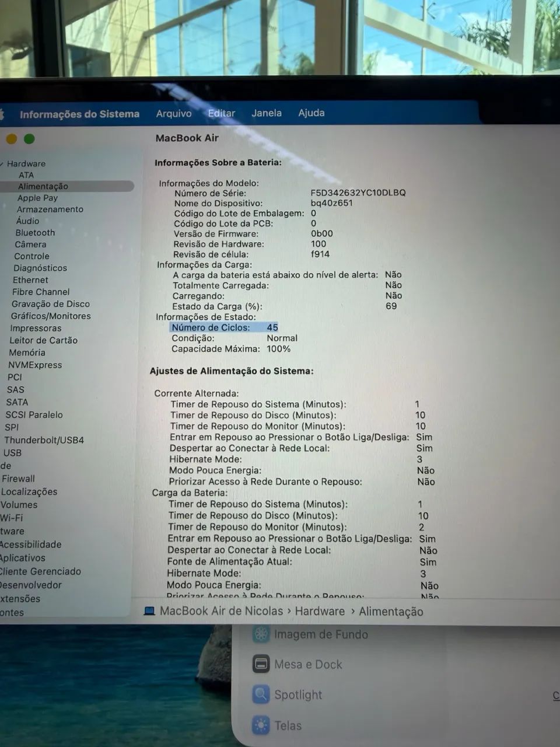Screen dimensions: 560x747
Task: Select USB in the sidebar
Action: click(x=12, y=453)
